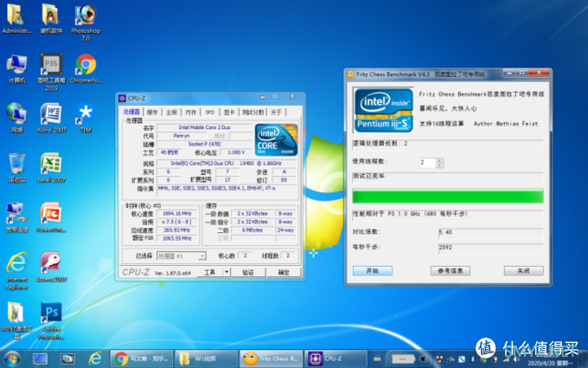Click the date 2020/4/20 in taskbar
Screen dimensions: 588x368
[551, 363]
